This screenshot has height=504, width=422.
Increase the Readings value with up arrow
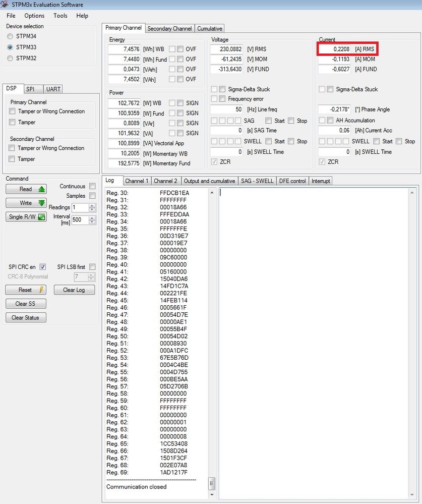92,206
